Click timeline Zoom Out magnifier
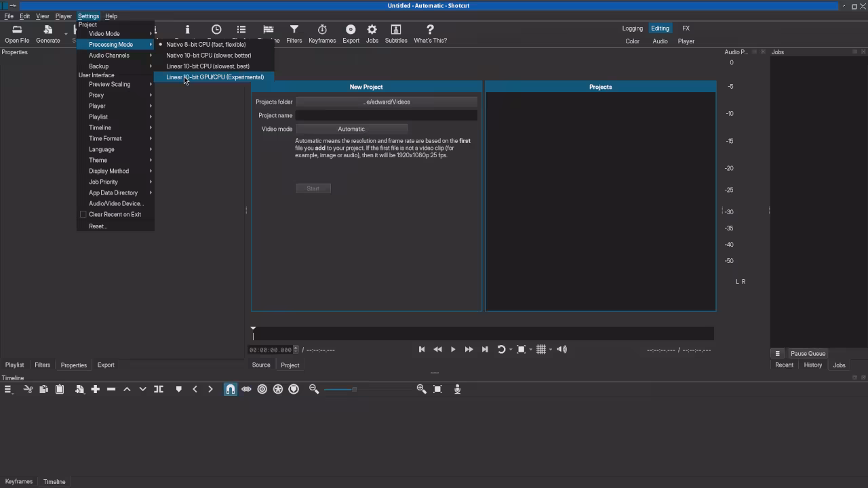This screenshot has width=868, height=488. 314,389
